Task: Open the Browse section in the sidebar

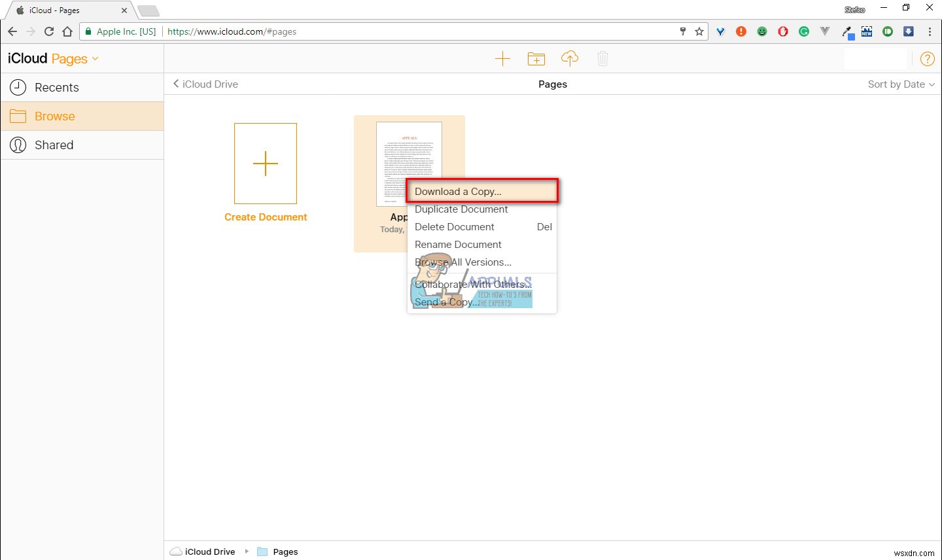Action: [x=82, y=116]
